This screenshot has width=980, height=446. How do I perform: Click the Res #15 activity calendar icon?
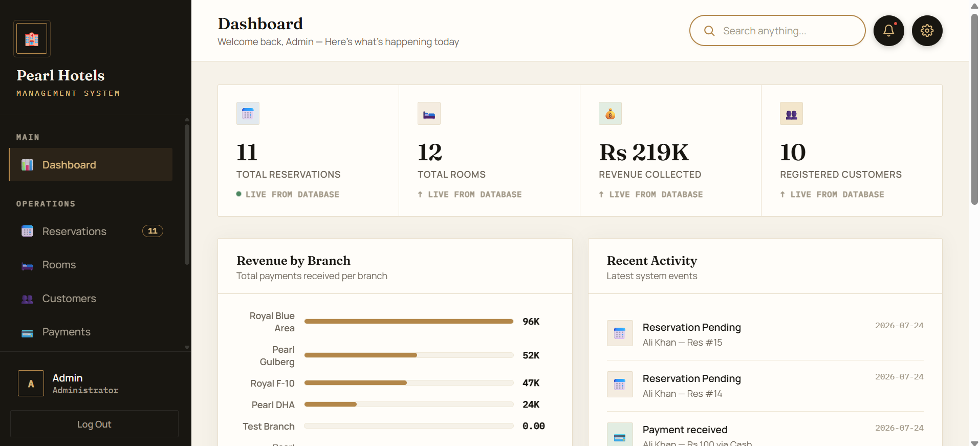[620, 333]
